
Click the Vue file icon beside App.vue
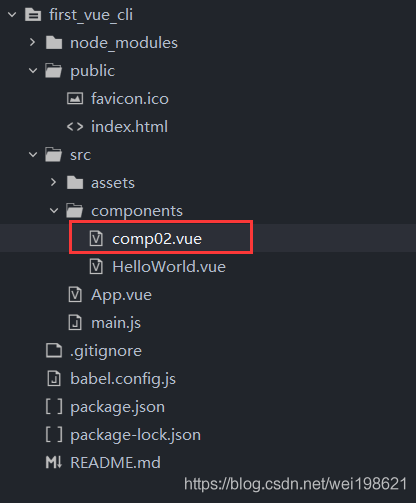point(75,295)
